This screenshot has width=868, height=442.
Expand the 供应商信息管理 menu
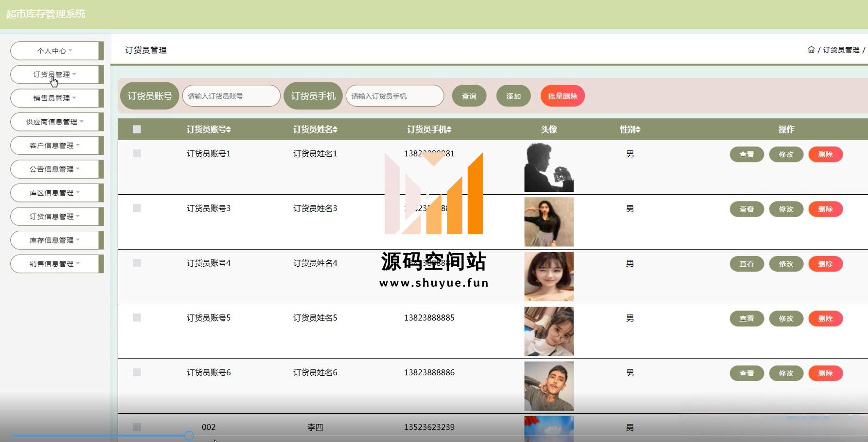click(57, 122)
